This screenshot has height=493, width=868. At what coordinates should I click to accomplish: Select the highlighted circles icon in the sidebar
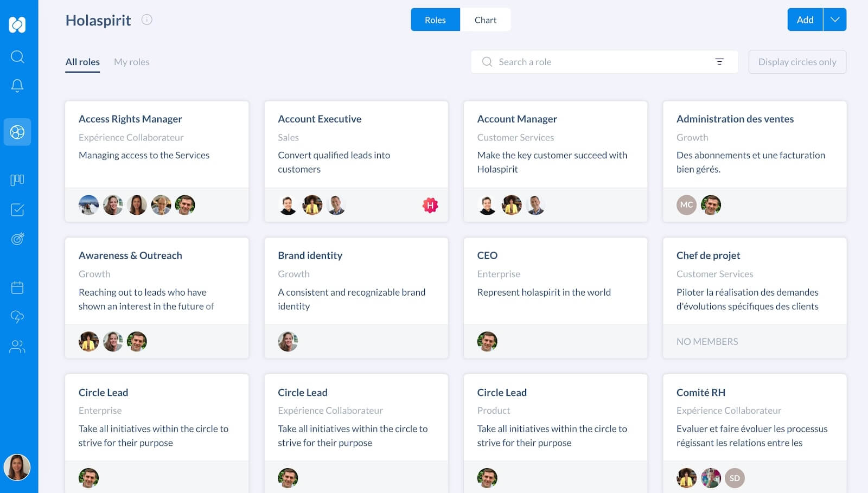pyautogui.click(x=17, y=132)
